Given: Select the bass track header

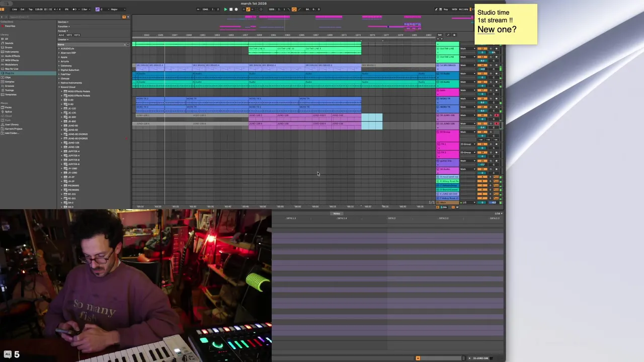Looking at the screenshot, I should click(447, 92).
